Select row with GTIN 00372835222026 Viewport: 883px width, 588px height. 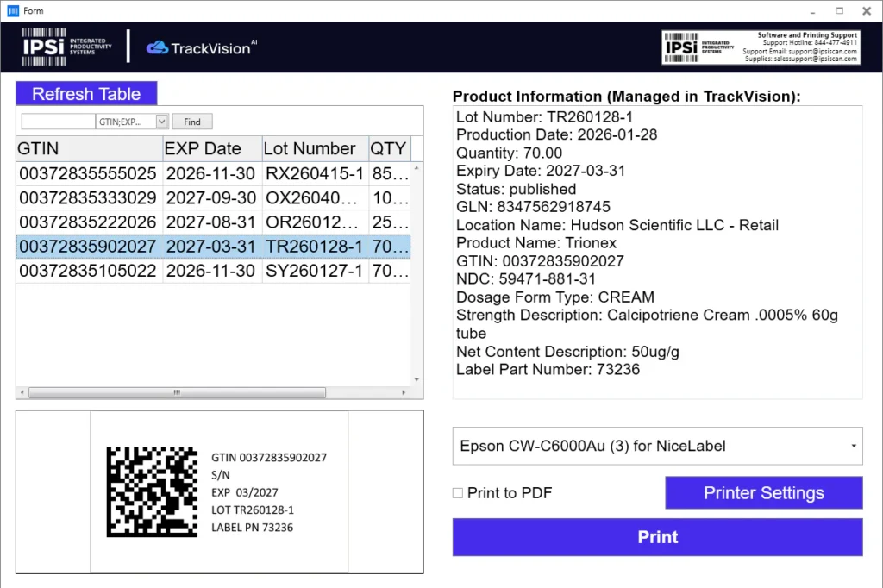[x=214, y=222]
